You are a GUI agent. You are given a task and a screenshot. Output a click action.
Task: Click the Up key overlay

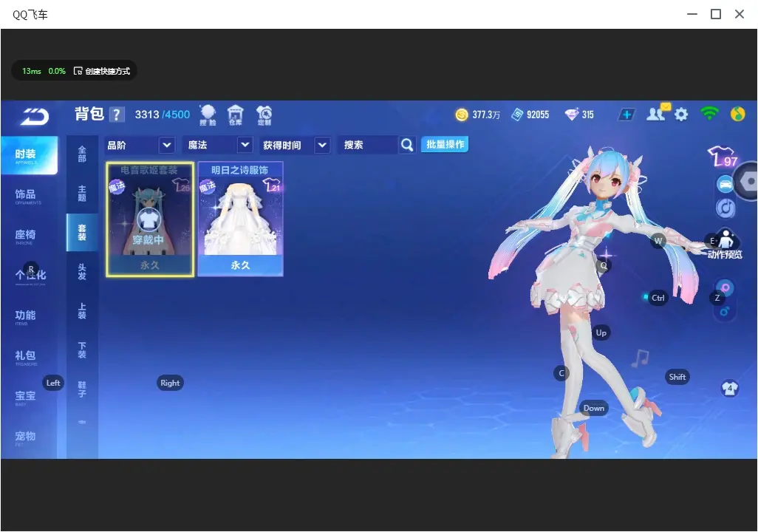coord(601,332)
